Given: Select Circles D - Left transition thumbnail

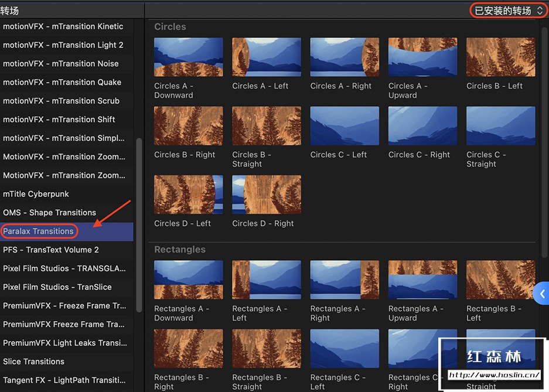Looking at the screenshot, I should (188, 195).
